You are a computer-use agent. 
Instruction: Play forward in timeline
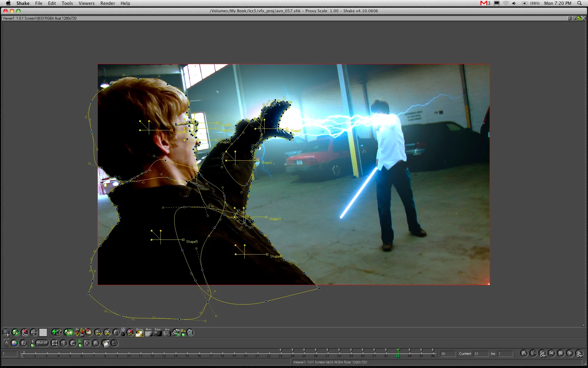tap(570, 353)
